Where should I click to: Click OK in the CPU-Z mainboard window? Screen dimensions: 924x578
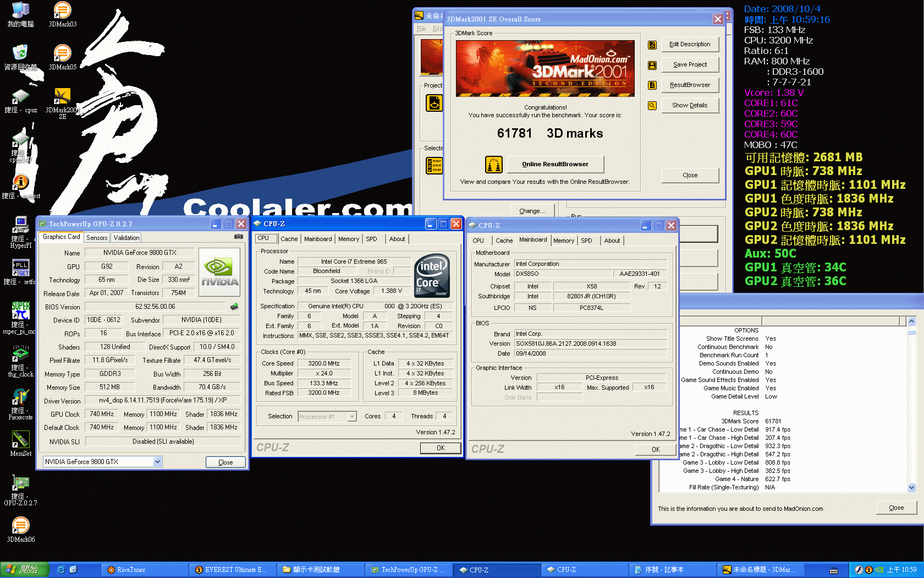656,450
